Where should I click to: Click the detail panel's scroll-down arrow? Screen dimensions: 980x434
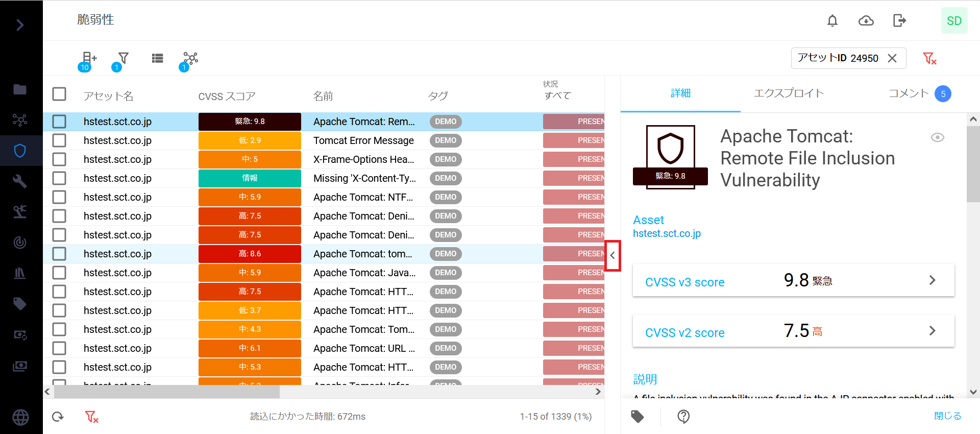[973, 392]
